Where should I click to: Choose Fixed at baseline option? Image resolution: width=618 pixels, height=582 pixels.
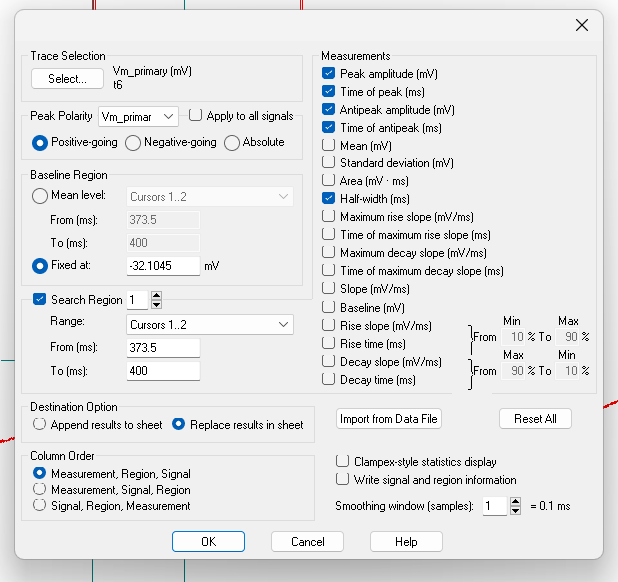(40, 266)
